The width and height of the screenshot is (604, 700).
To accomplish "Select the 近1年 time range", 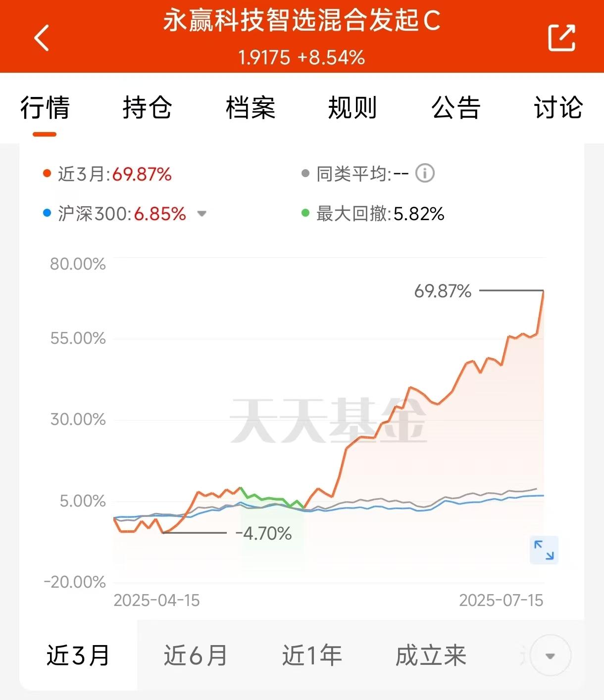I will click(312, 655).
